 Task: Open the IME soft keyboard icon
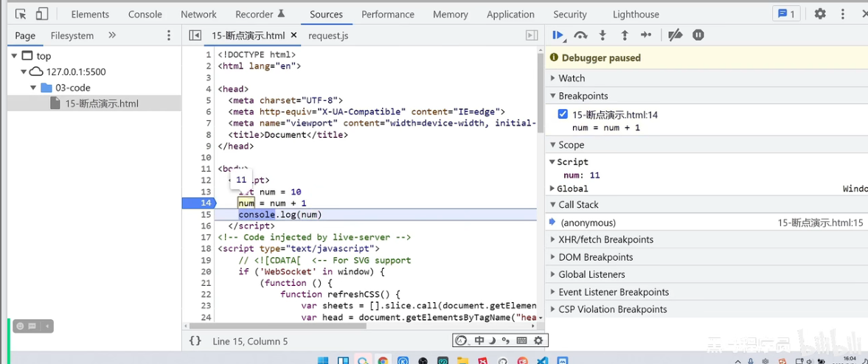(x=522, y=340)
